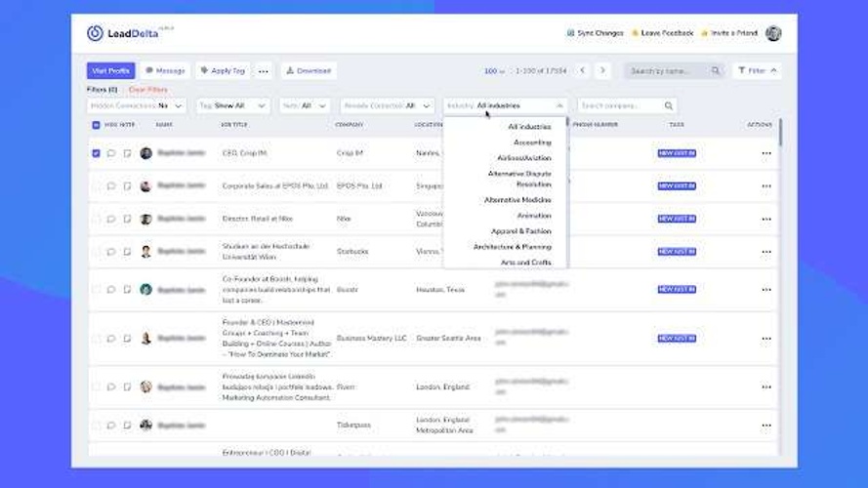Image resolution: width=868 pixels, height=488 pixels.
Task: Click the search-by-name magnifier icon
Action: pyautogui.click(x=716, y=71)
